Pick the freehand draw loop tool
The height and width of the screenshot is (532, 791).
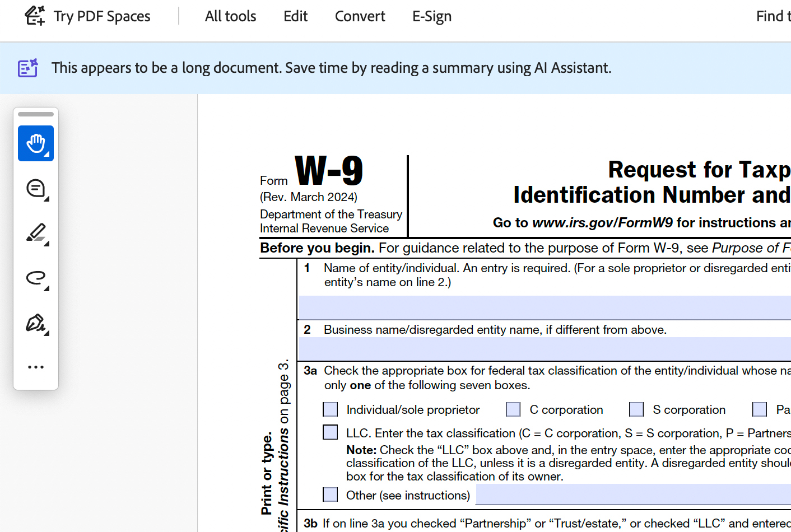(36, 278)
